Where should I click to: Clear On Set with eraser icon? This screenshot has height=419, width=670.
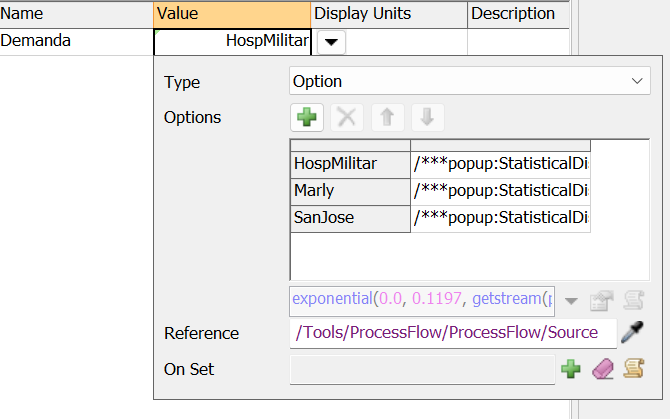[x=602, y=369]
